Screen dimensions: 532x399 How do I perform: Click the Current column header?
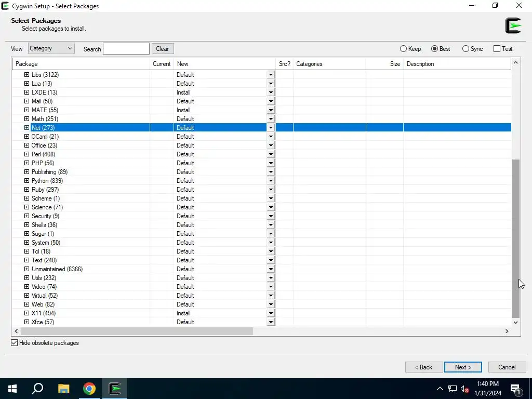click(x=162, y=64)
